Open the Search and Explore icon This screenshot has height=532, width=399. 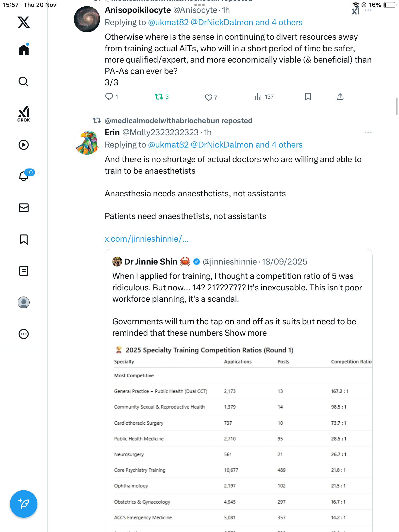point(24,82)
